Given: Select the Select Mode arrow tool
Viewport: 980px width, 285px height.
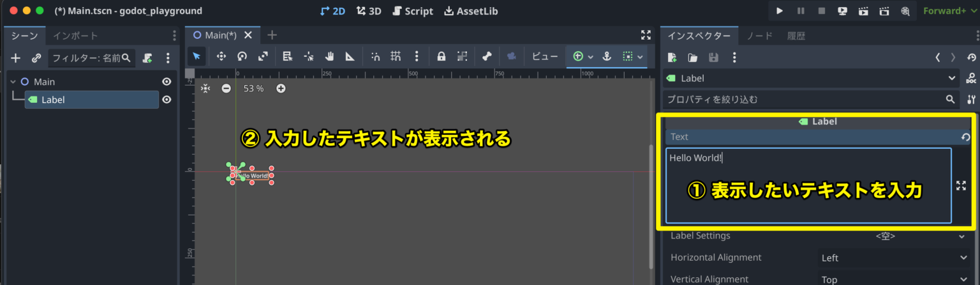Looking at the screenshot, I should pos(197,56).
